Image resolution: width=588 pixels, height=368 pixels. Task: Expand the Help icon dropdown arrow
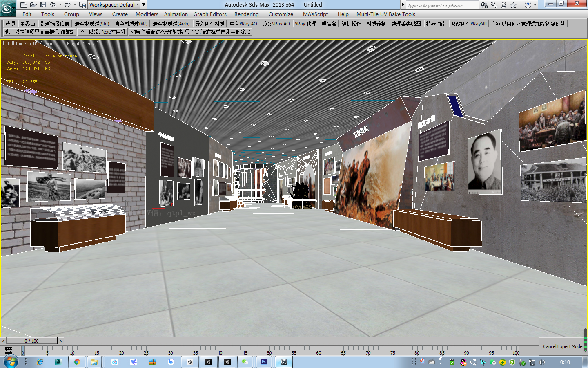tap(535, 5)
